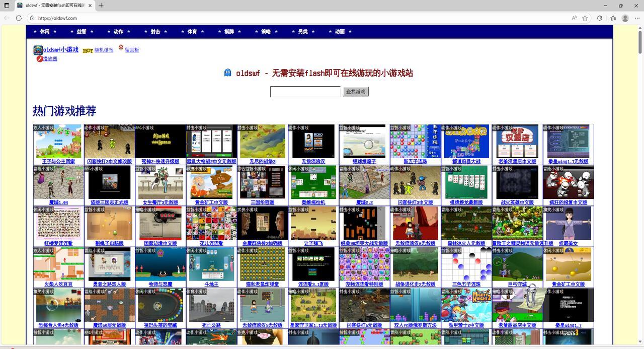Open the 斗地主 game thumbnail
Image resolution: width=644 pixels, height=349 pixels.
pyautogui.click(x=211, y=264)
